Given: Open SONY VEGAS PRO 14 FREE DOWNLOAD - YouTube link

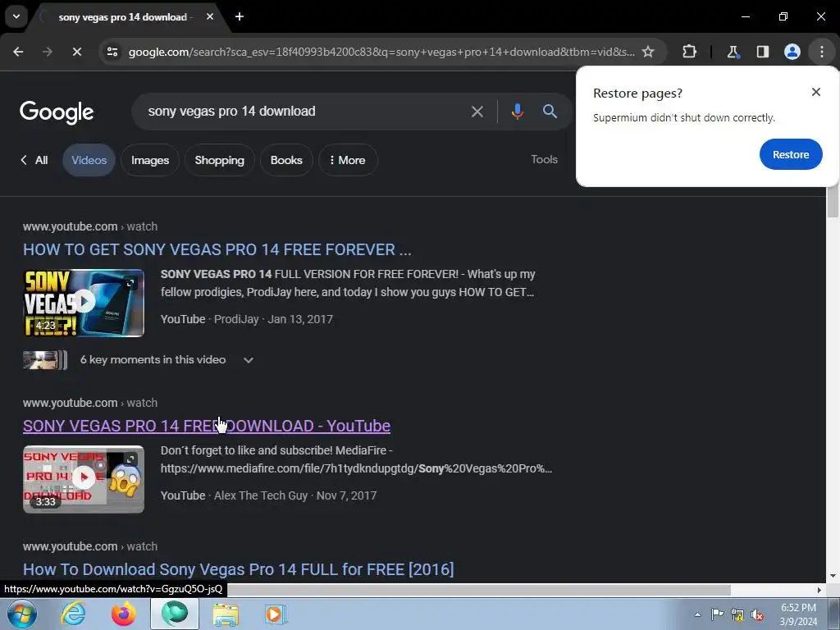Looking at the screenshot, I should [207, 426].
